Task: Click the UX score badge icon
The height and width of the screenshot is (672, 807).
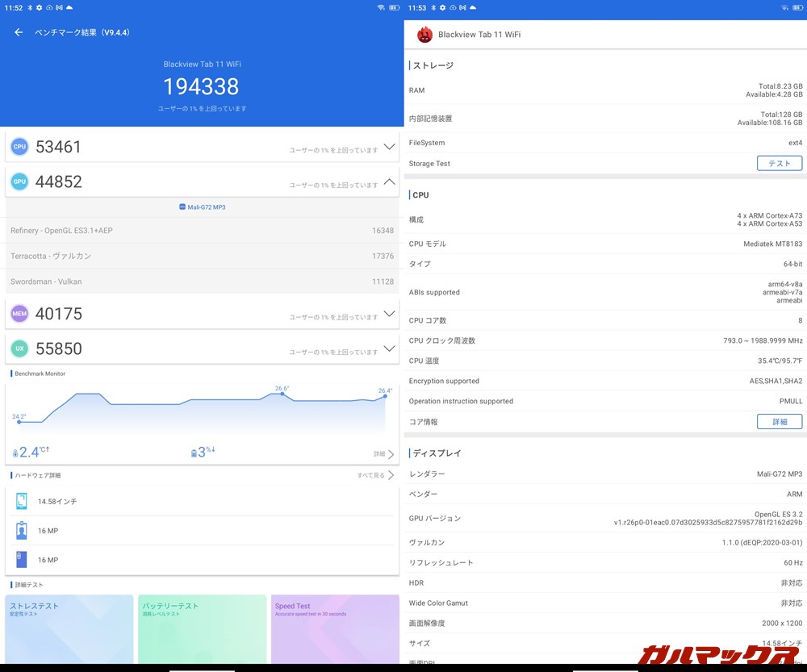Action: point(19,349)
